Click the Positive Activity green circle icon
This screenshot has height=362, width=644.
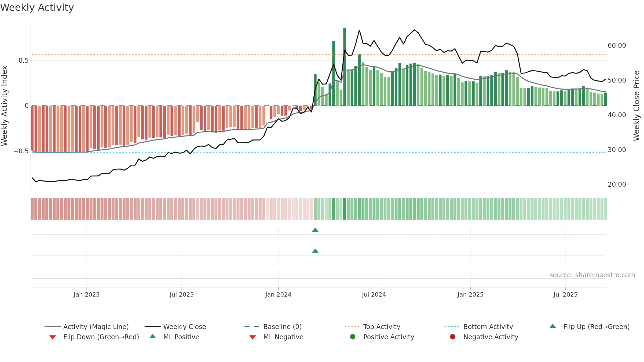point(353,337)
